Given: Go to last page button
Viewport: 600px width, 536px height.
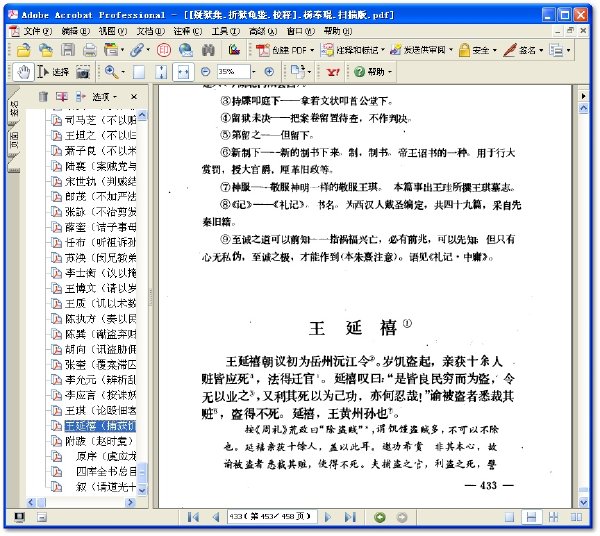Looking at the screenshot, I should 350,517.
